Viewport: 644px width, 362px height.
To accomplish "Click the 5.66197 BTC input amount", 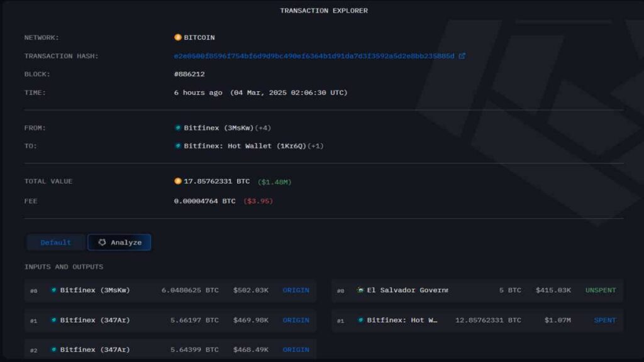I will coord(194,320).
